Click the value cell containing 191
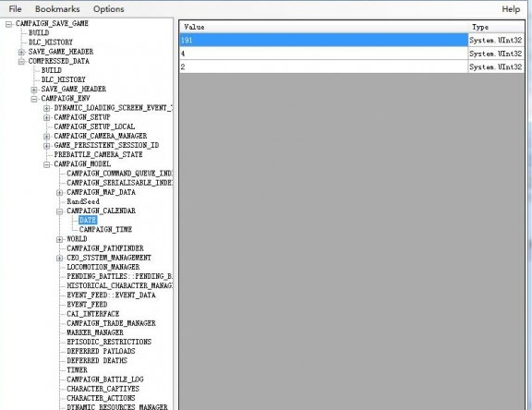Screen dimensions: 532x410 pyautogui.click(x=323, y=40)
